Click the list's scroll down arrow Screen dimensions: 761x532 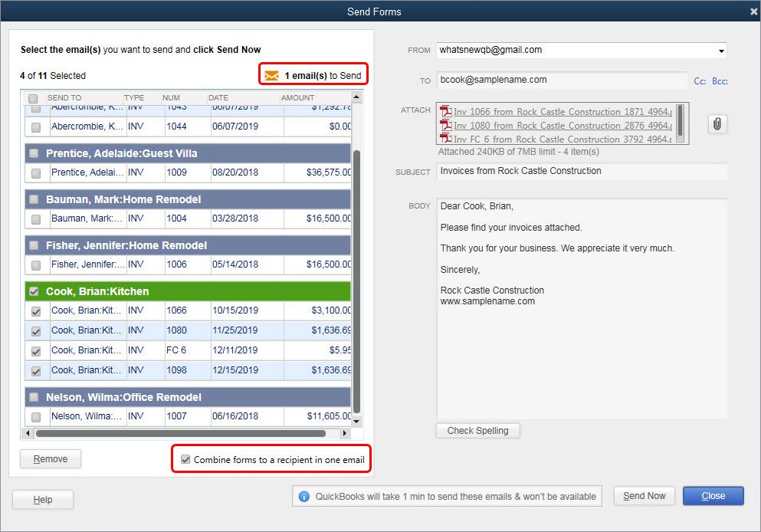point(356,422)
